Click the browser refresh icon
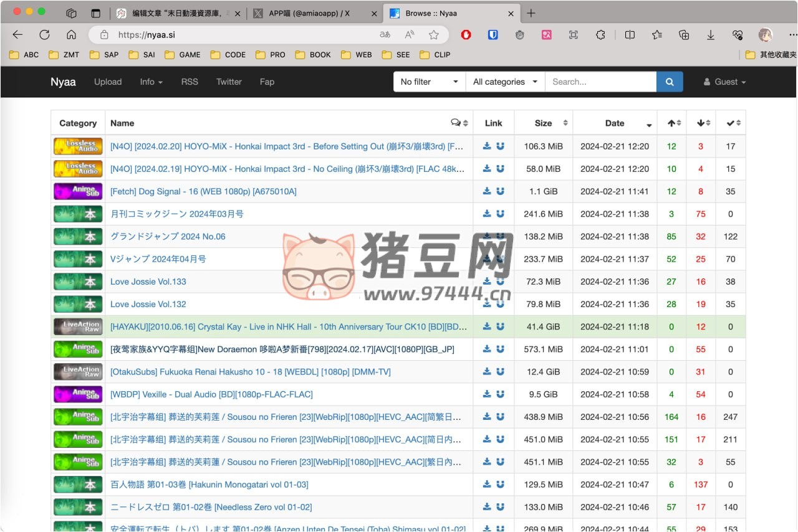798x532 pixels. tap(44, 35)
